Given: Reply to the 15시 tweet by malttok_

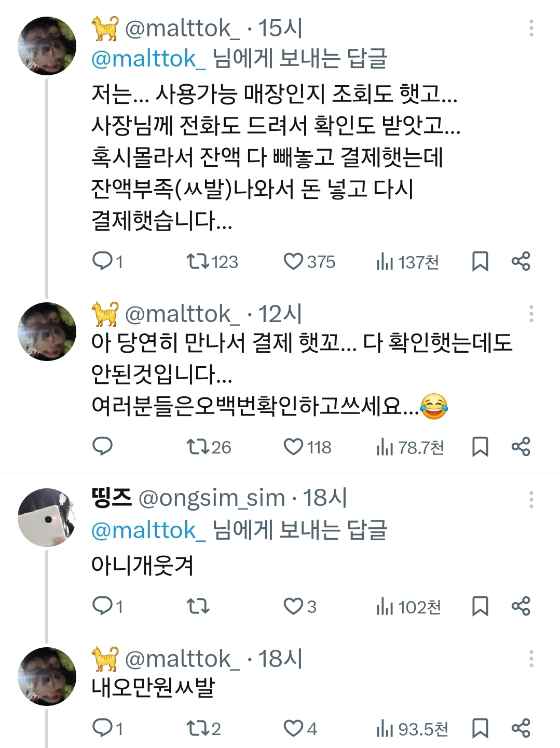Looking at the screenshot, I should [x=102, y=261].
